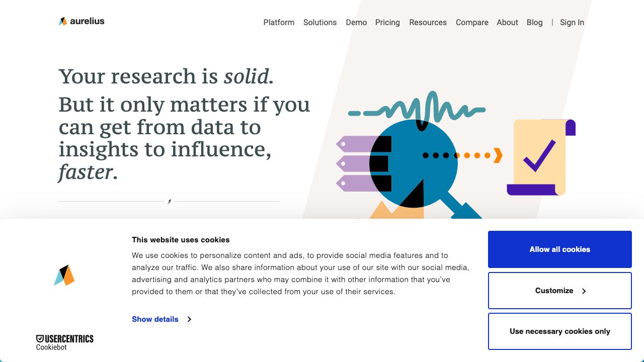Click the teal squiggly line graphic

click(x=418, y=109)
